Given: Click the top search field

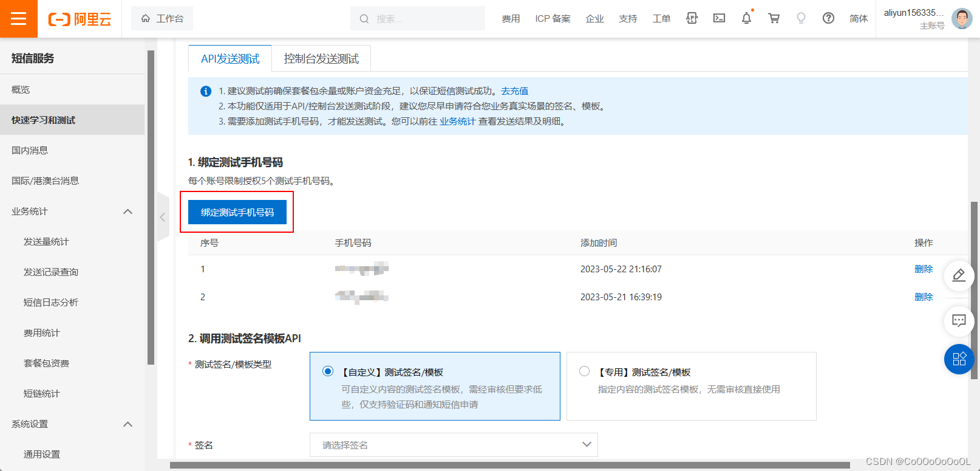Looking at the screenshot, I should [x=418, y=18].
